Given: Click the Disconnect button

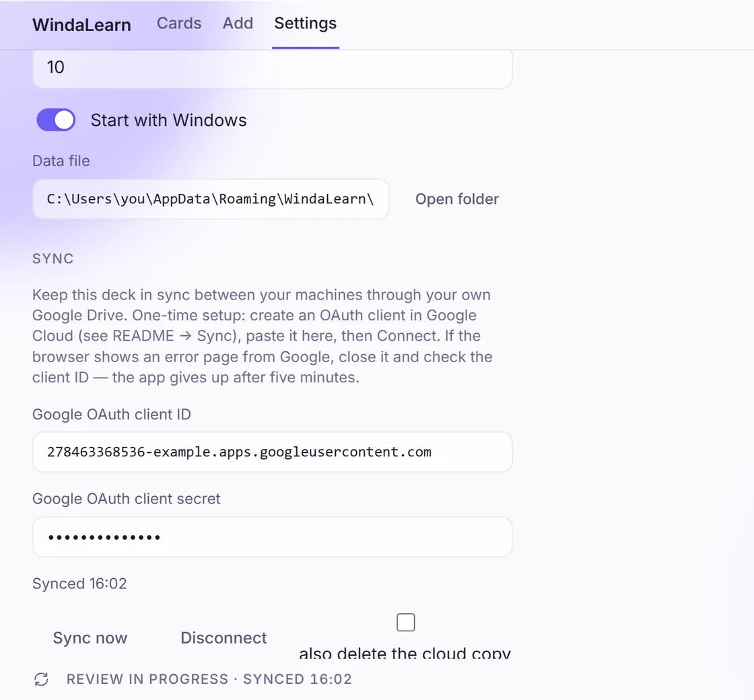Looking at the screenshot, I should [224, 637].
